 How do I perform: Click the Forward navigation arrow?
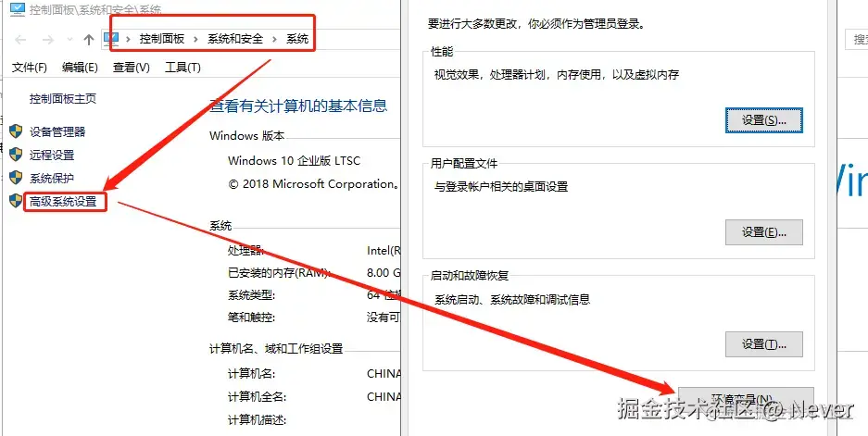pyautogui.click(x=48, y=39)
